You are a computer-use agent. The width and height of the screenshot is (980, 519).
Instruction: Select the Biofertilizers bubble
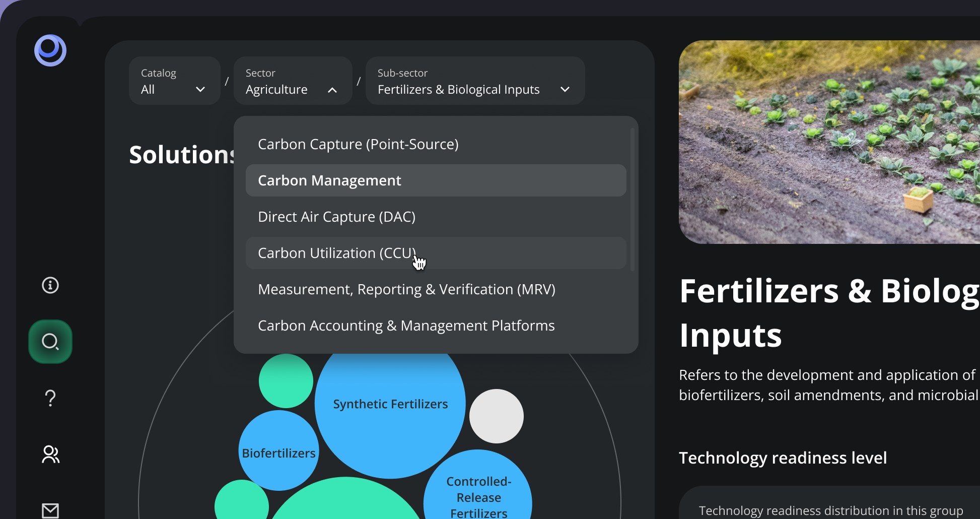point(278,450)
